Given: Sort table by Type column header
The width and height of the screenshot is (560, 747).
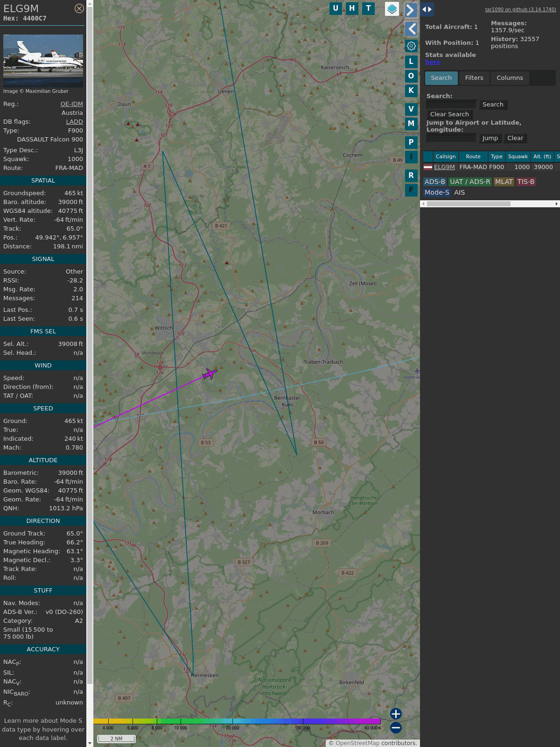Looking at the screenshot, I should [497, 157].
